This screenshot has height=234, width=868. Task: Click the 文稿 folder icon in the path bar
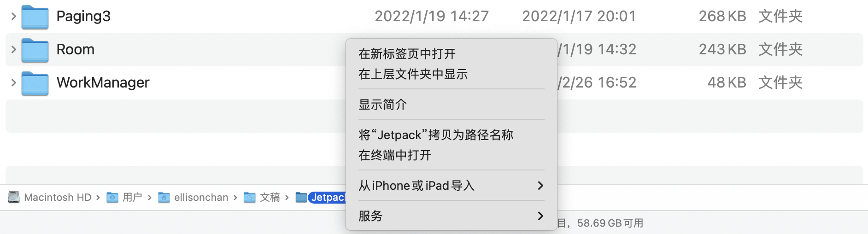coord(250,198)
